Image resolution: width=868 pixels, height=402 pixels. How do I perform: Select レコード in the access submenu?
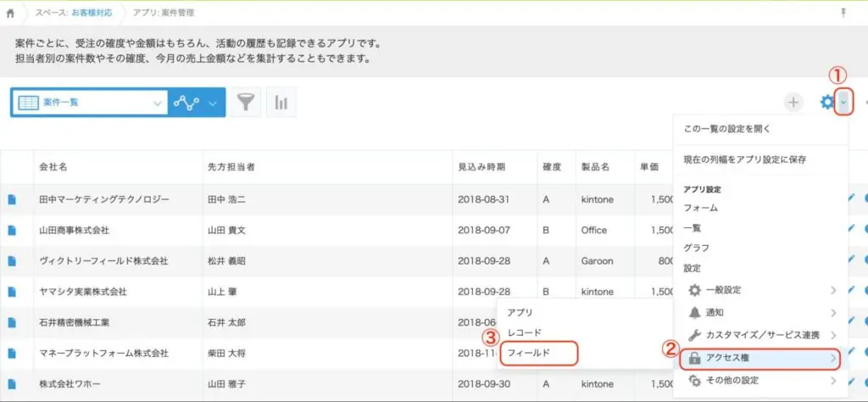point(524,332)
